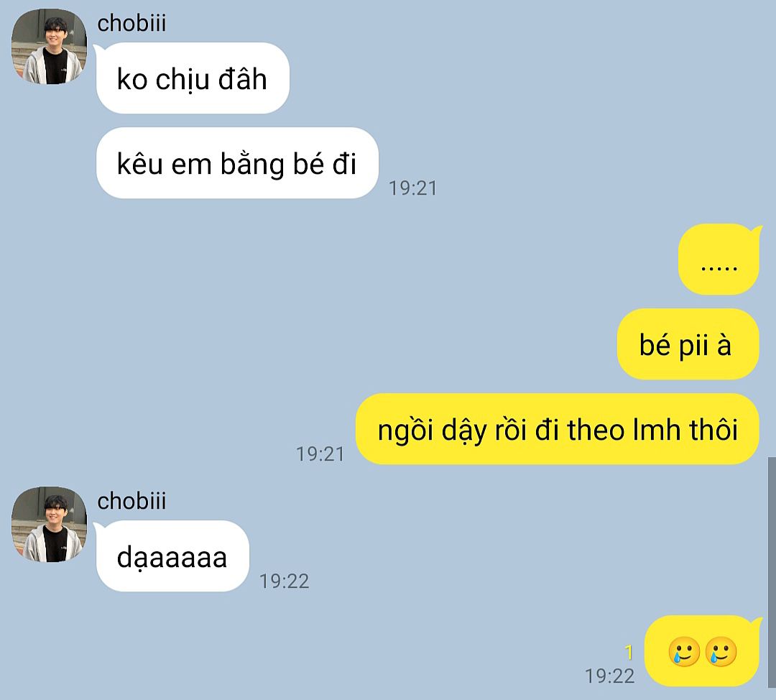Click the second crying-smile emoji
Image resolution: width=776 pixels, height=700 pixels.
pos(721,651)
